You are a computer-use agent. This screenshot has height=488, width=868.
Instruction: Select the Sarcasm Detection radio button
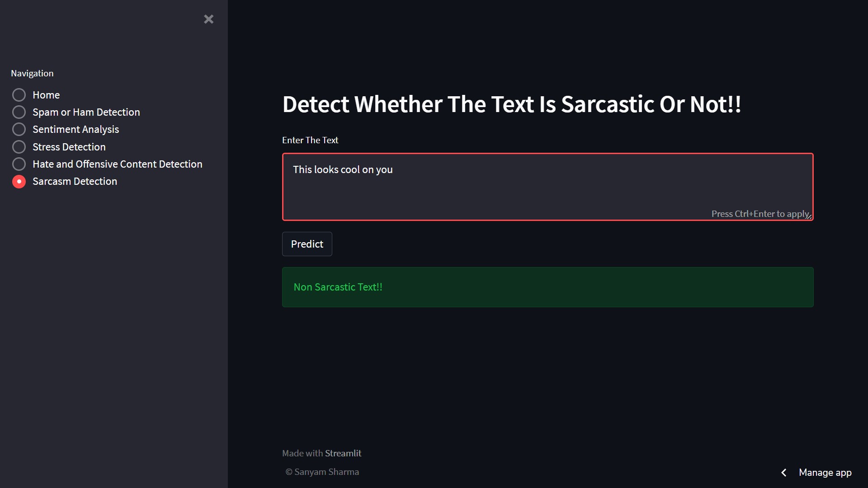point(19,181)
